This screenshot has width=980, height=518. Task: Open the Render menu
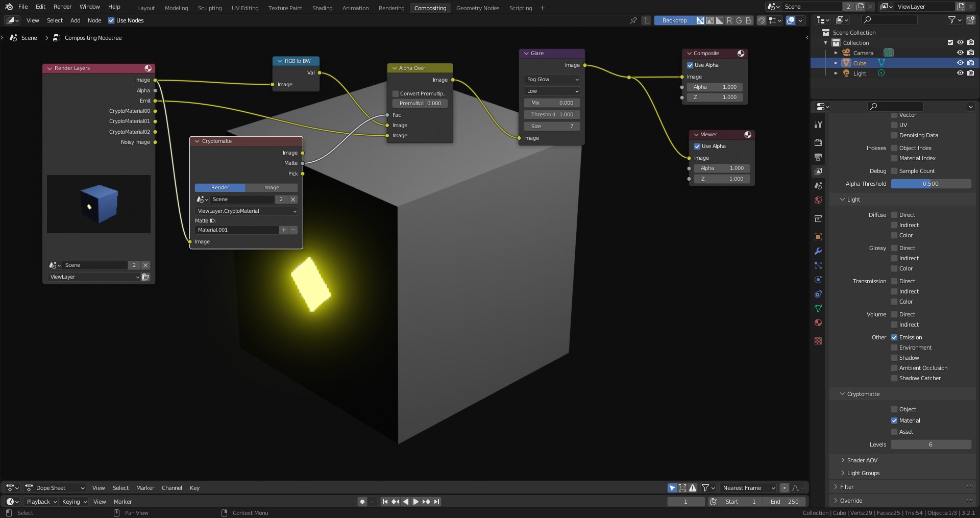(63, 7)
